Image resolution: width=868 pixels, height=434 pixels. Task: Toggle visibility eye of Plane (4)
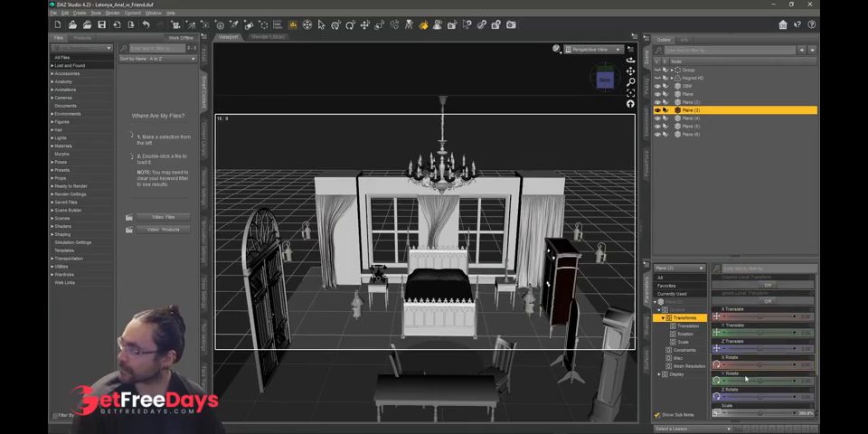(657, 118)
